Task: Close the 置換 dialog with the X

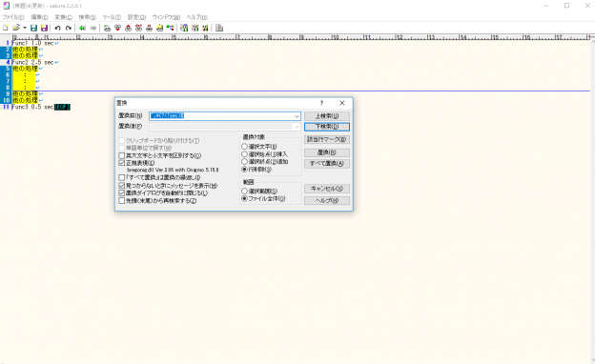Action: pyautogui.click(x=342, y=103)
